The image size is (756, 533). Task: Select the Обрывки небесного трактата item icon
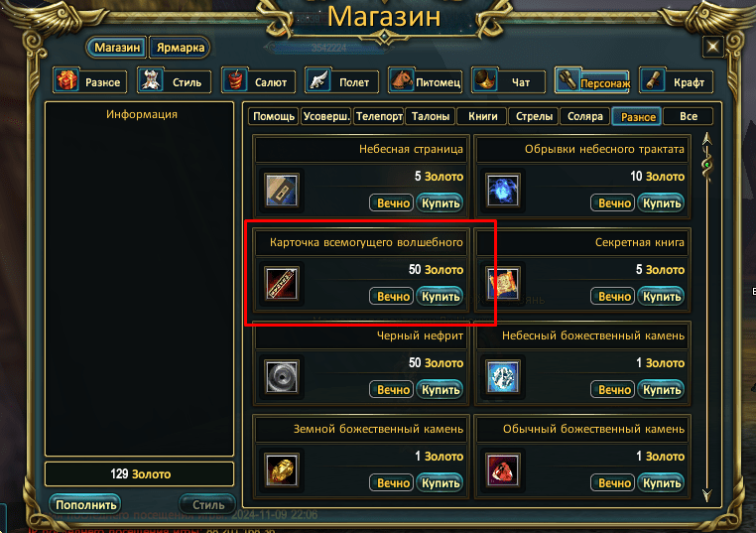point(502,190)
